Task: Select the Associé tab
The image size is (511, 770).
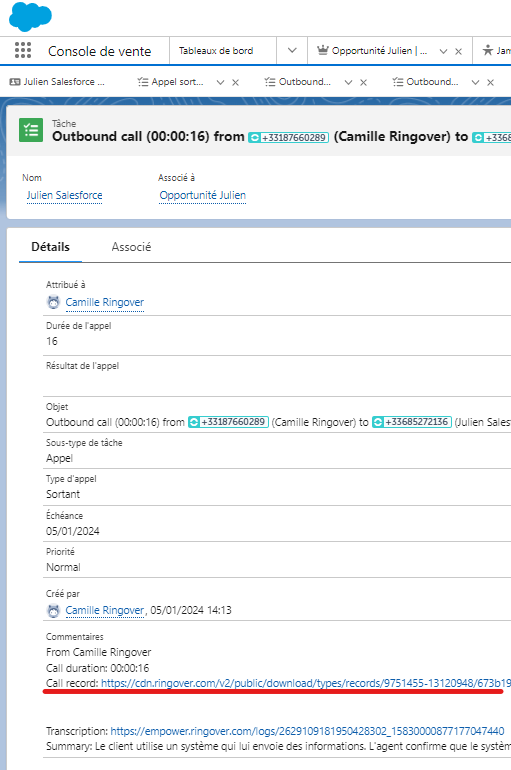Action: point(131,247)
